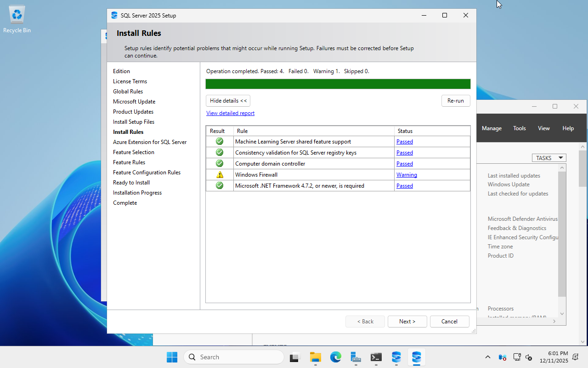Open Server Manager from the taskbar
The image size is (588, 368).
click(356, 357)
